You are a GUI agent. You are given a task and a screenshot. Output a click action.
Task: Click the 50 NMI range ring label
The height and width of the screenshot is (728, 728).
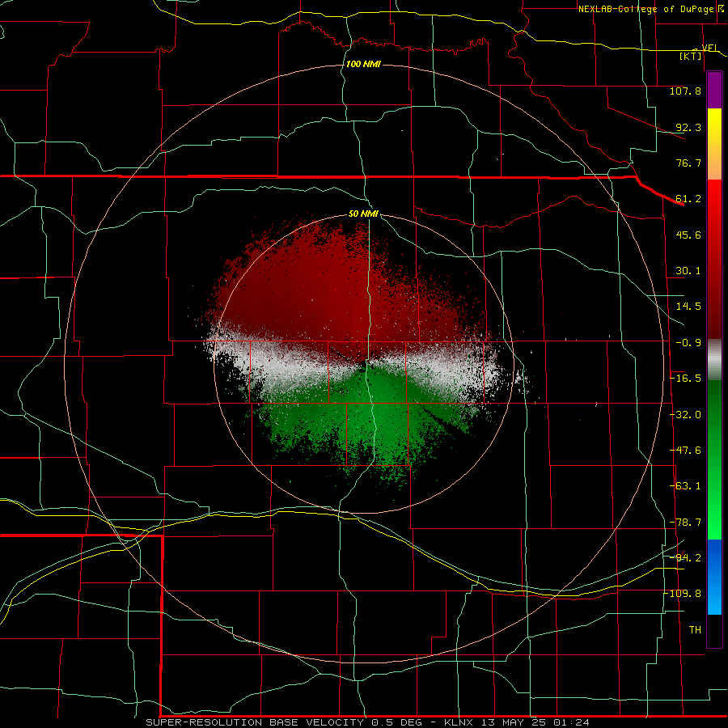(363, 214)
